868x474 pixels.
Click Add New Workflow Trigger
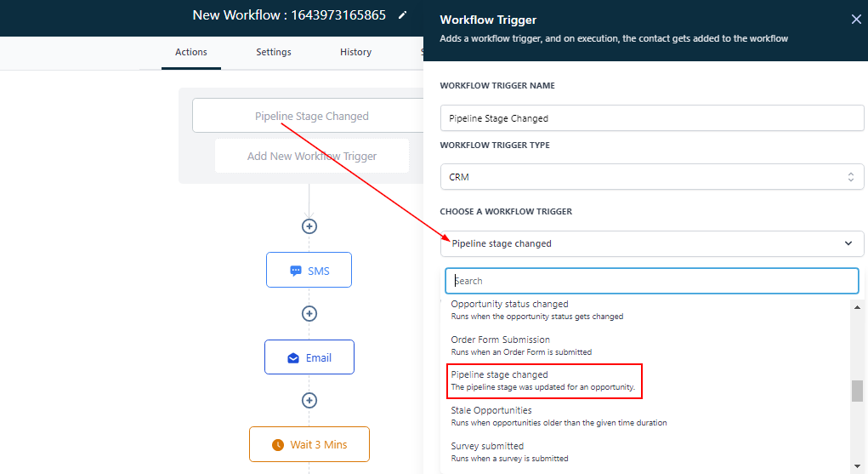311,157
